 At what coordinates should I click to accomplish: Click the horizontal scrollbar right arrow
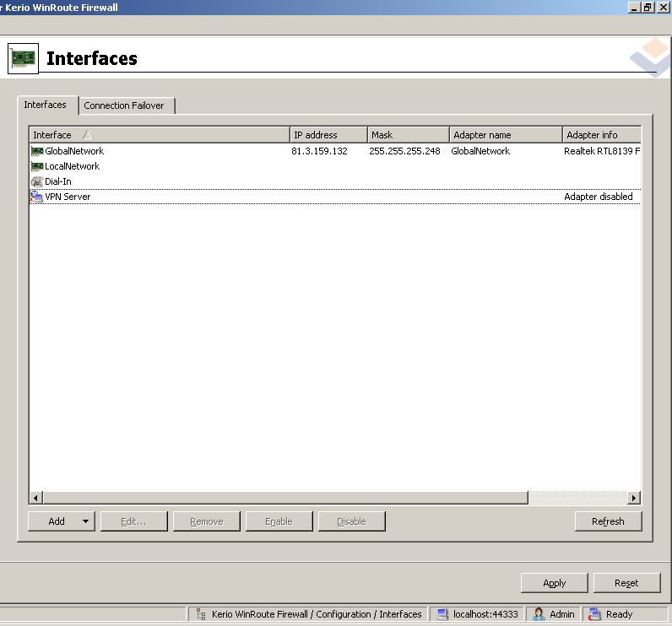pos(633,498)
